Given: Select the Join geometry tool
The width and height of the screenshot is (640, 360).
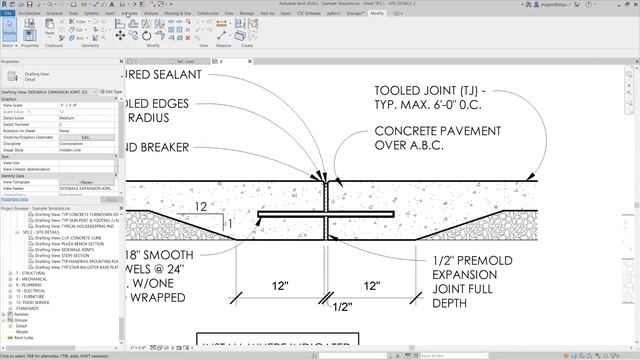Looking at the screenshot, I should coord(76,38).
